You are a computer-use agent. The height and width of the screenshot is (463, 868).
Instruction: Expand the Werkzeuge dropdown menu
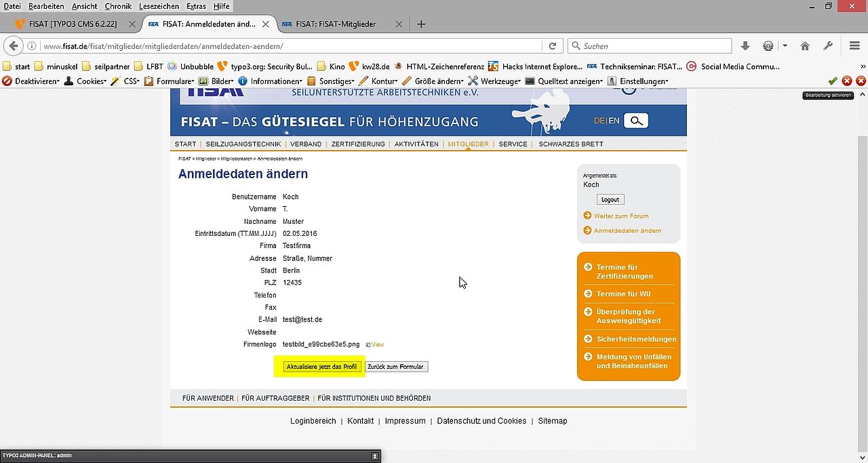pyautogui.click(x=494, y=81)
